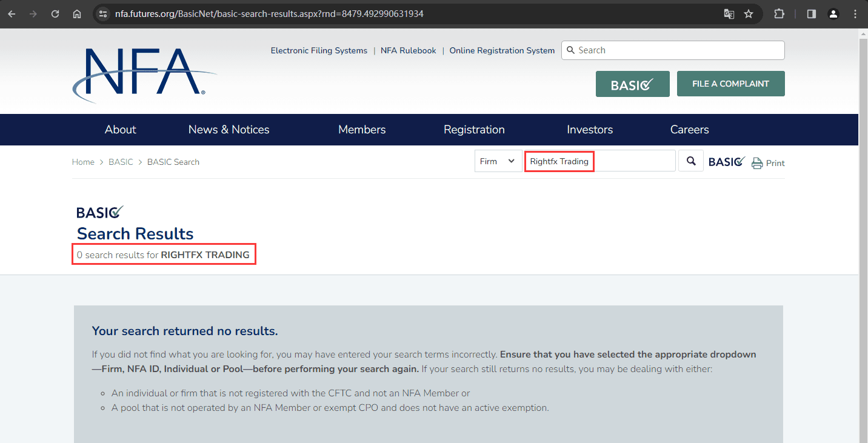Click the Search Results heading
Screen dimensions: 868x443
point(135,234)
